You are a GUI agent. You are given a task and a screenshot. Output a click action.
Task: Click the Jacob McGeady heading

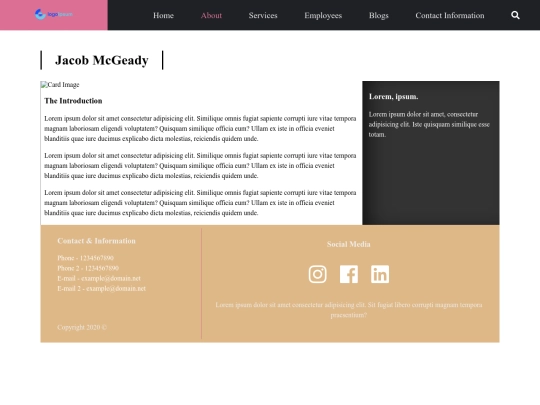point(102,60)
